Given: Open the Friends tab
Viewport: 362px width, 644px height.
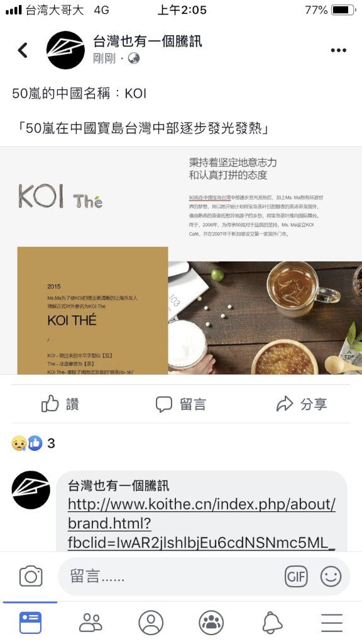Looking at the screenshot, I should tap(90, 623).
